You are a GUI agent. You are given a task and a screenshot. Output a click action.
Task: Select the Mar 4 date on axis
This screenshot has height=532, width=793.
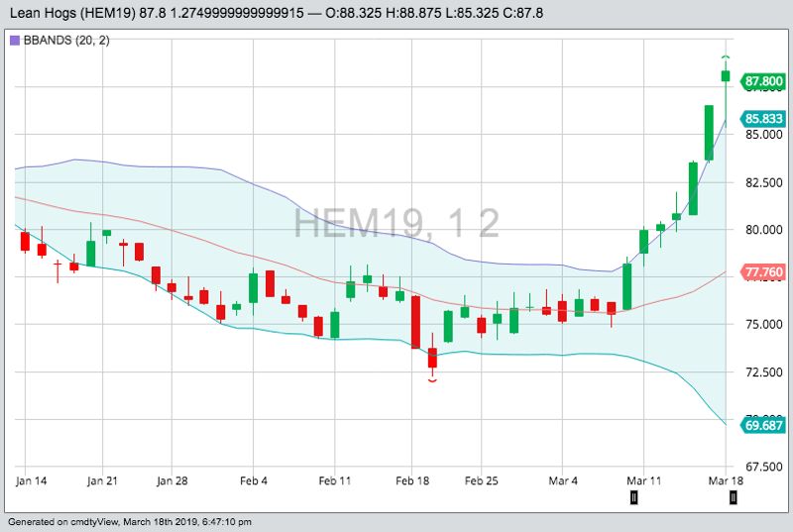tap(563, 481)
